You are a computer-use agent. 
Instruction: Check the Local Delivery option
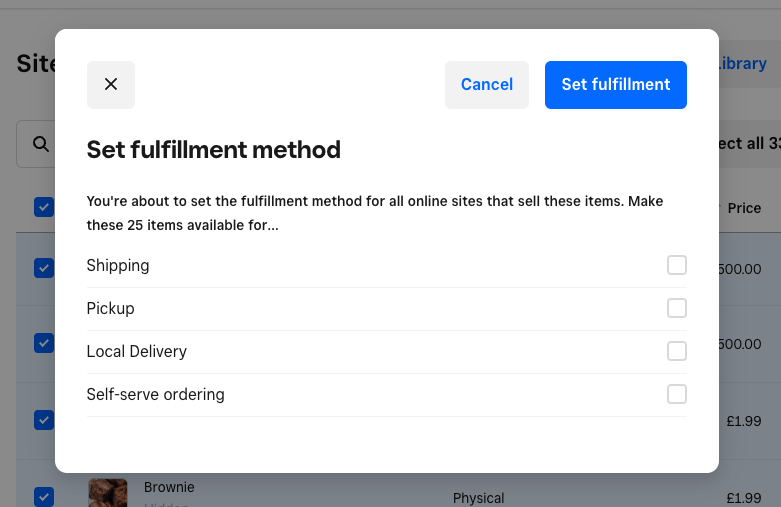click(x=677, y=351)
